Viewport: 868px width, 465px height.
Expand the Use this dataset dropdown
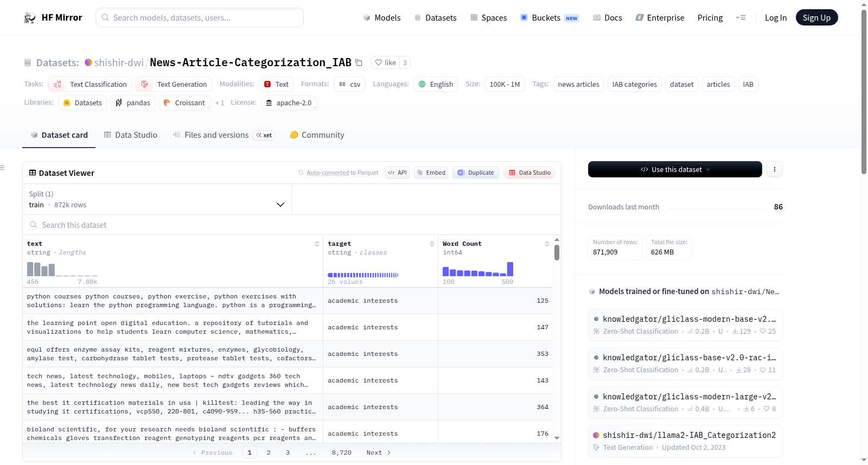(675, 169)
